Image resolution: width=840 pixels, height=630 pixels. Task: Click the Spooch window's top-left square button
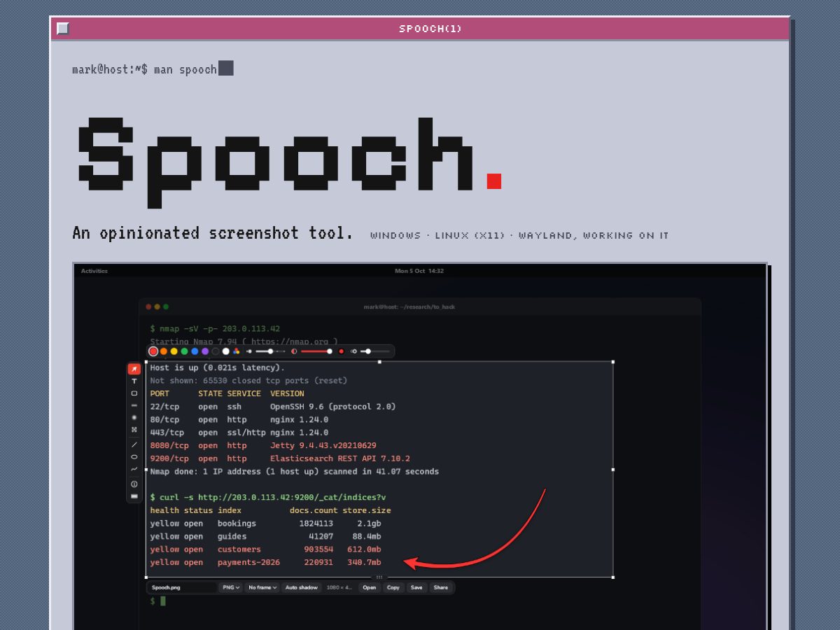click(63, 29)
